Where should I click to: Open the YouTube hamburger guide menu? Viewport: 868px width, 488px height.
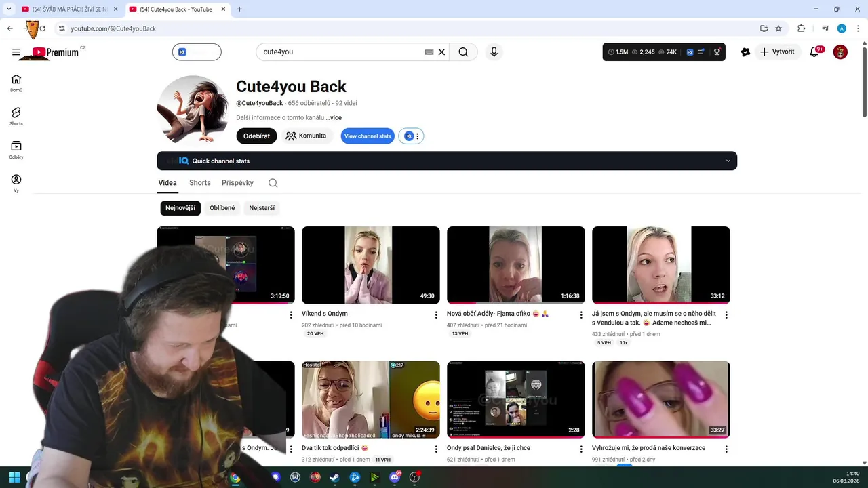click(x=16, y=52)
